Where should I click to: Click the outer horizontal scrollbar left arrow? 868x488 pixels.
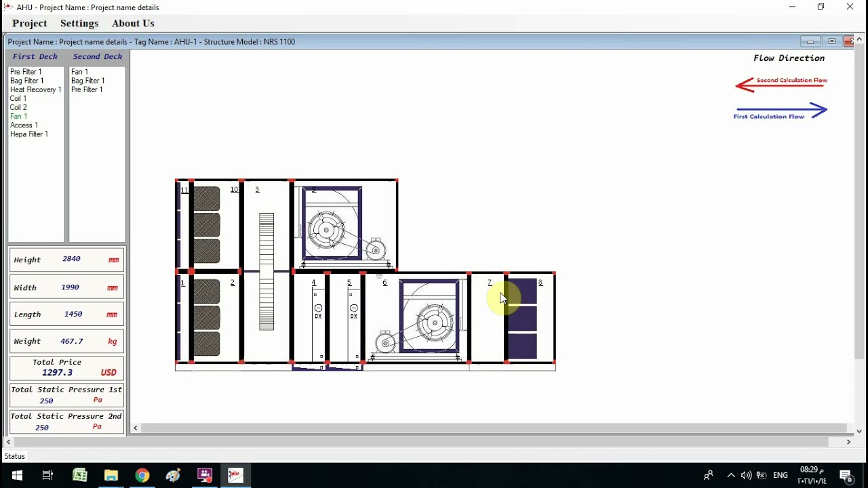pos(8,442)
